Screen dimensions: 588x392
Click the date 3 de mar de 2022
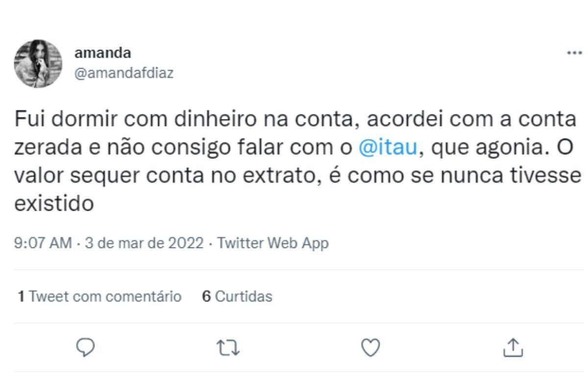(x=144, y=243)
